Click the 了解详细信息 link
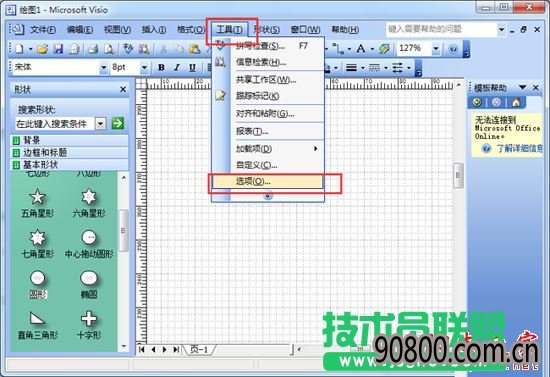 520,148
